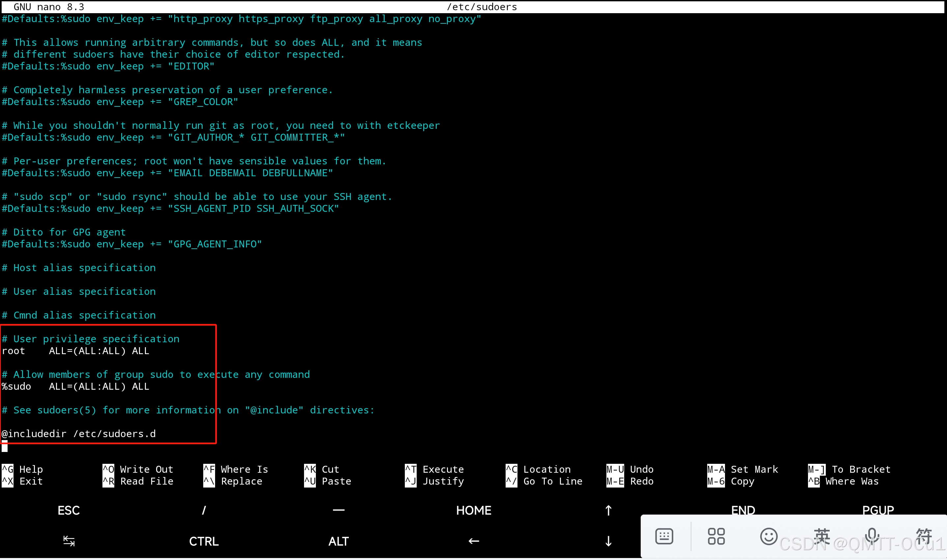
Task: Click the ^J Justify shortcut label
Action: pos(434,482)
